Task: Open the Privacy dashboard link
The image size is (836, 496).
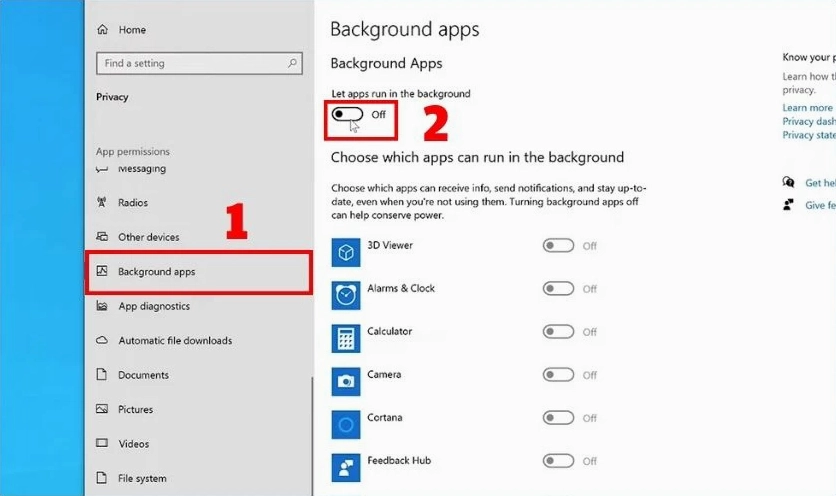Action: (x=809, y=122)
